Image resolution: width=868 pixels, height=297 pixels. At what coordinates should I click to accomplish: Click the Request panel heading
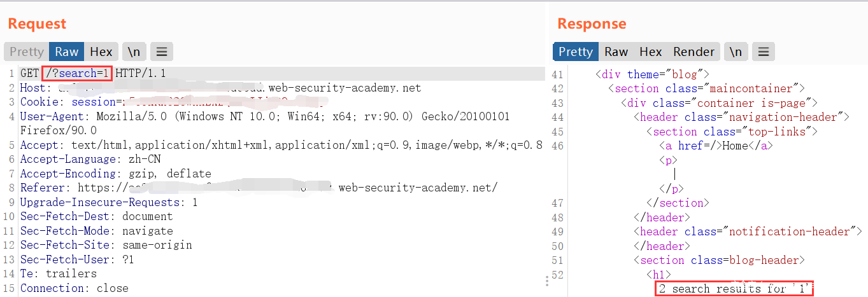[37, 24]
